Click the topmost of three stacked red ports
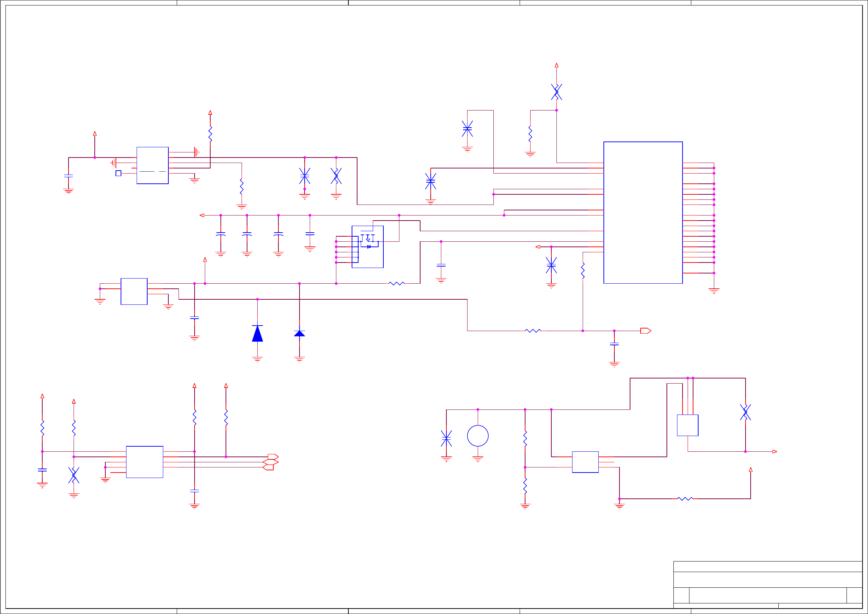The image size is (868, 614). [x=273, y=456]
